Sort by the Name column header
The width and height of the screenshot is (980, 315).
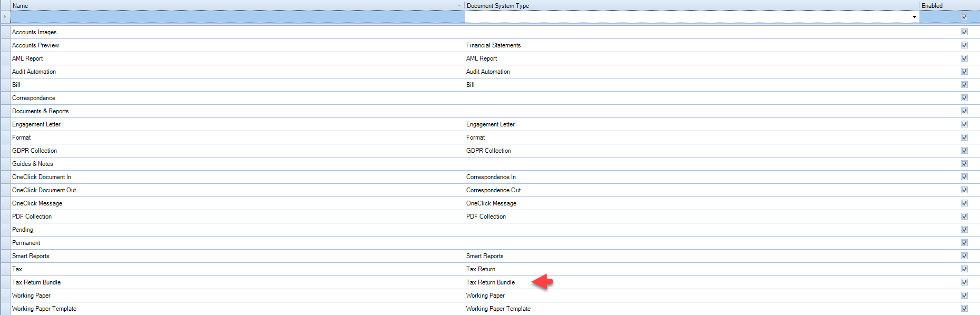tap(237, 5)
